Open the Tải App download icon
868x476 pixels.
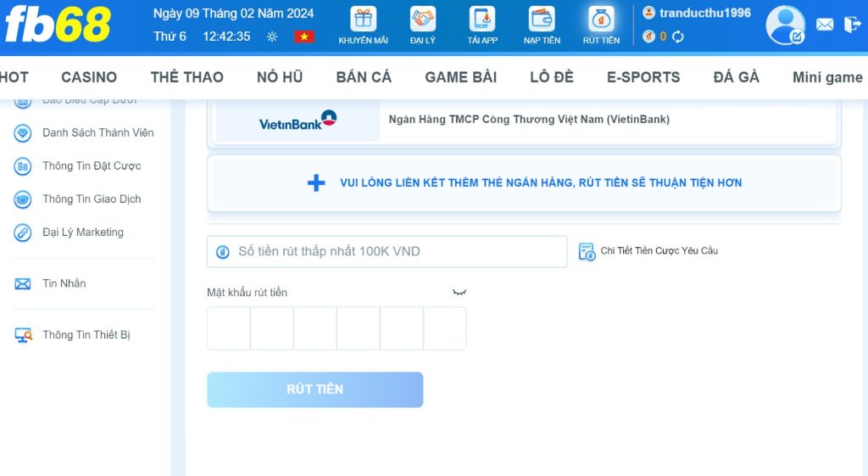(x=482, y=20)
